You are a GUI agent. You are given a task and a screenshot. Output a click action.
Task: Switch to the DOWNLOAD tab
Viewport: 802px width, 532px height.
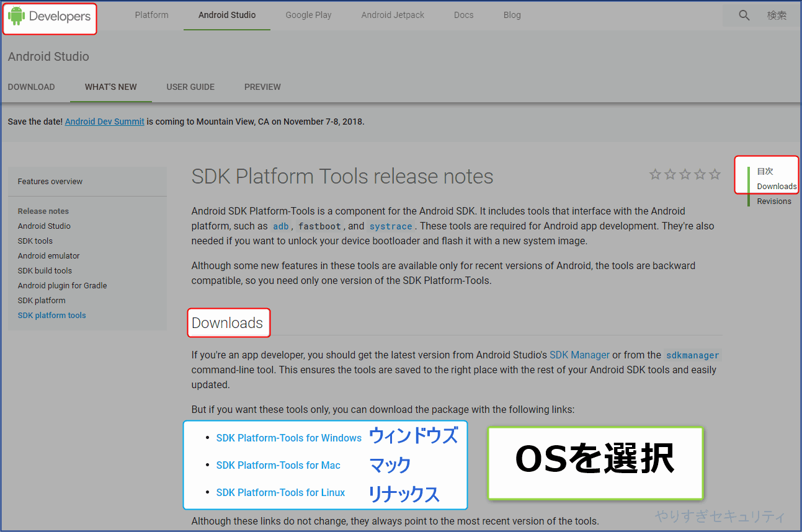[x=31, y=87]
